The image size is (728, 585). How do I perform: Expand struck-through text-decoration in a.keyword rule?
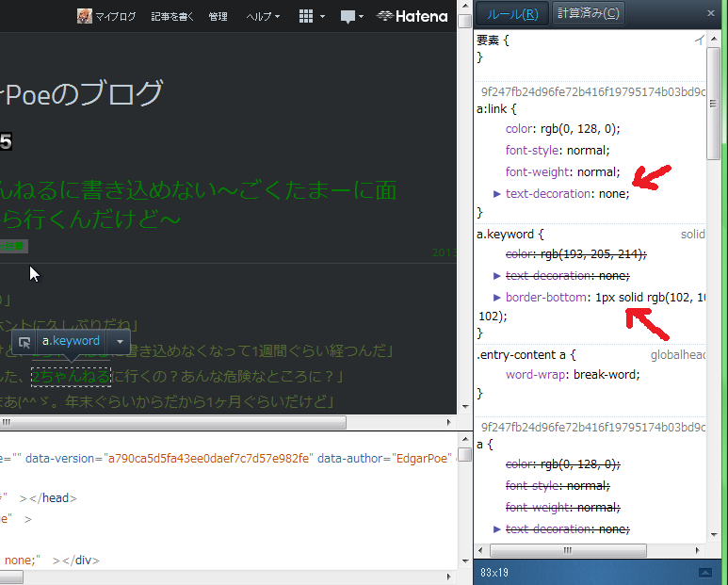496,276
